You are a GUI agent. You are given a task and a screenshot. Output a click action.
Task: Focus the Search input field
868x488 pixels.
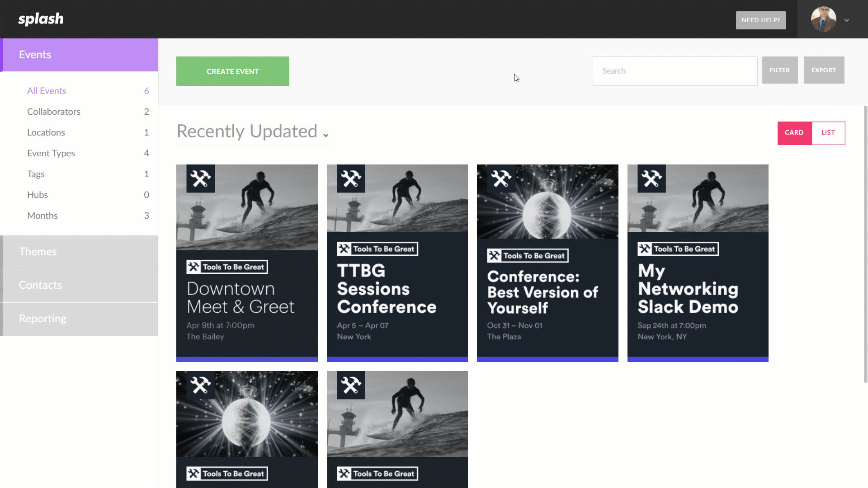(x=675, y=71)
